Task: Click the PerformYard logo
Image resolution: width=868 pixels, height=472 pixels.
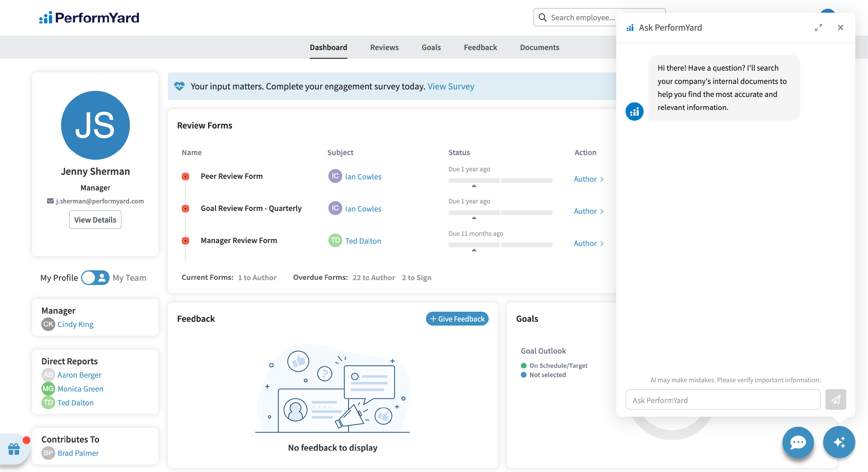Action: click(x=89, y=18)
